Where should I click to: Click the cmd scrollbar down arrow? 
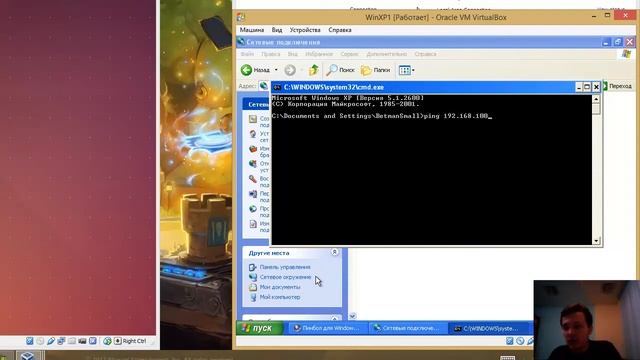[596, 241]
